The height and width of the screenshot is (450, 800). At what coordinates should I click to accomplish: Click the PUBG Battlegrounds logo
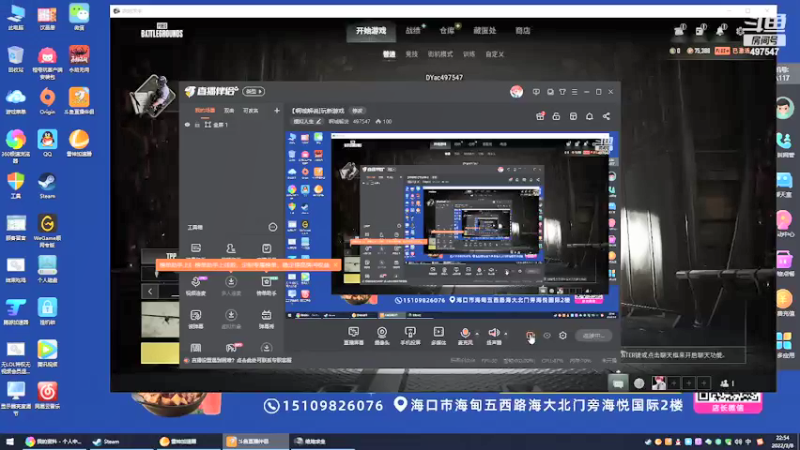162,31
